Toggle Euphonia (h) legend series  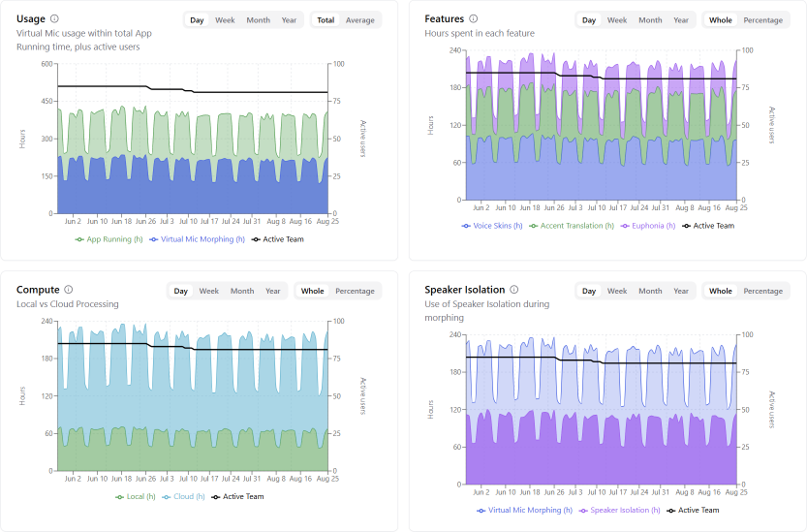tap(648, 226)
